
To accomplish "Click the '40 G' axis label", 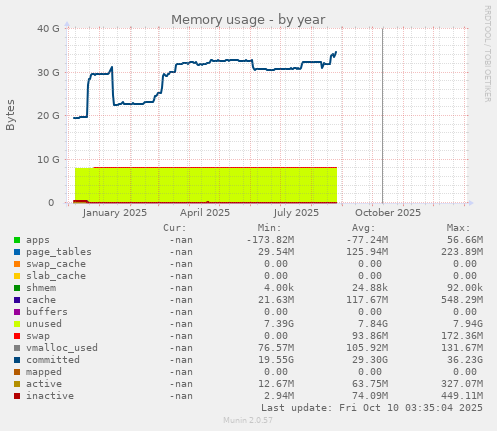I will point(48,29).
